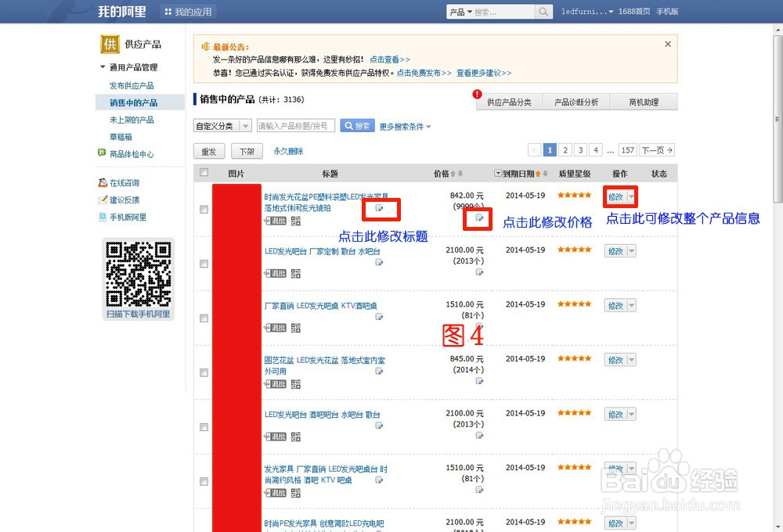
Task: Click 修改 button for LED发光吧台 酒吧吧台 row
Action: [x=615, y=414]
